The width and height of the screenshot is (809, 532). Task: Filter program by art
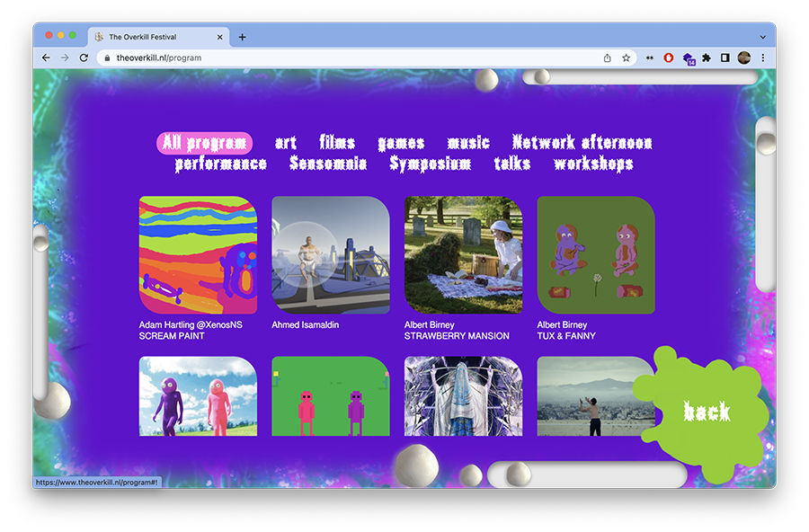coord(285,142)
